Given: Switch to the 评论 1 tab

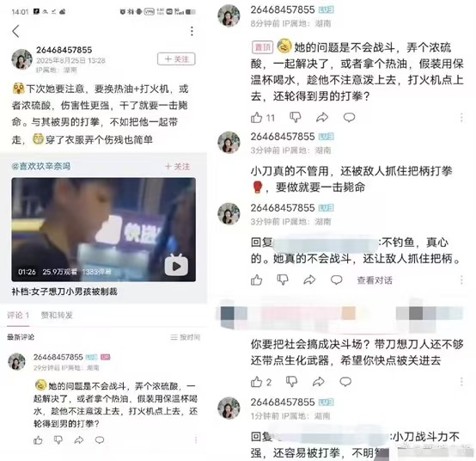Looking at the screenshot, I should pos(18,315).
